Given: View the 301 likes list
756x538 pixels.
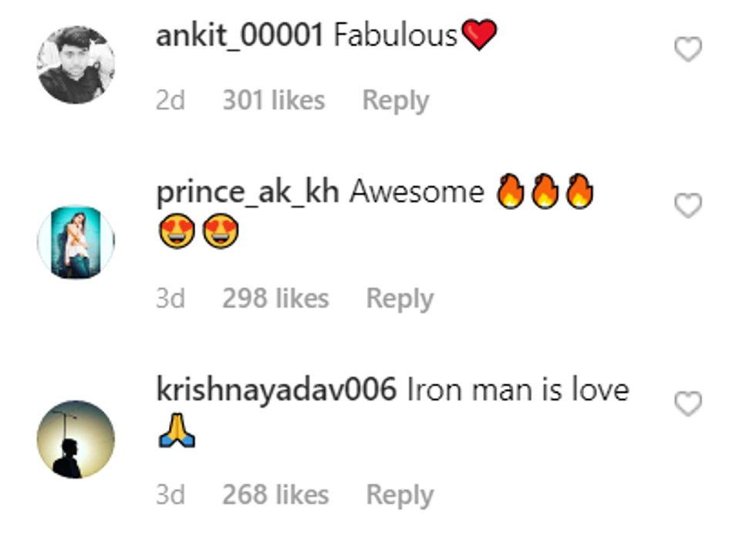Looking at the screenshot, I should click(273, 100).
